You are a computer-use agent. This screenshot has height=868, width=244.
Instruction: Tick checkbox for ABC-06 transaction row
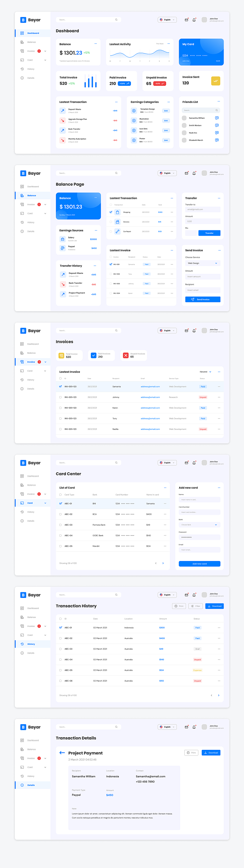[60, 681]
